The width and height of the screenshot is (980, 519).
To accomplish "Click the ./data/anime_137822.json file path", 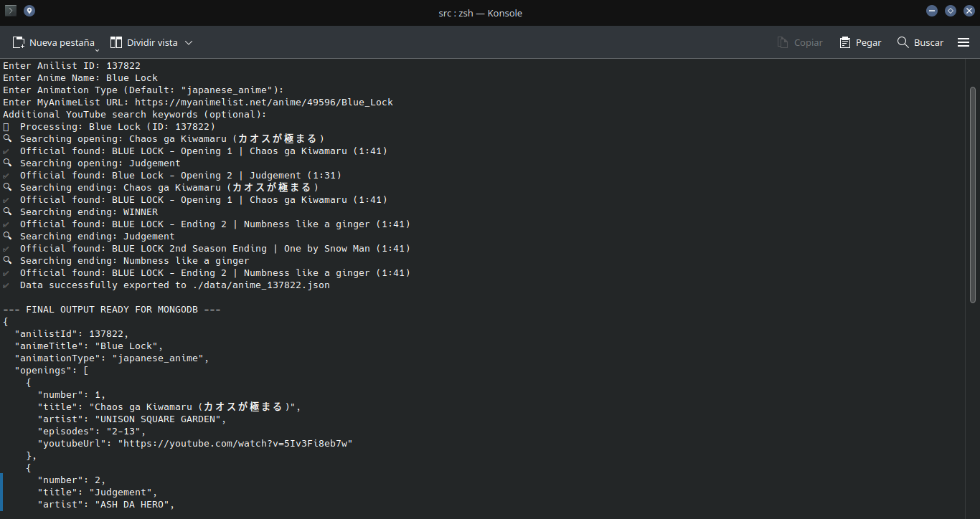I will tap(260, 285).
